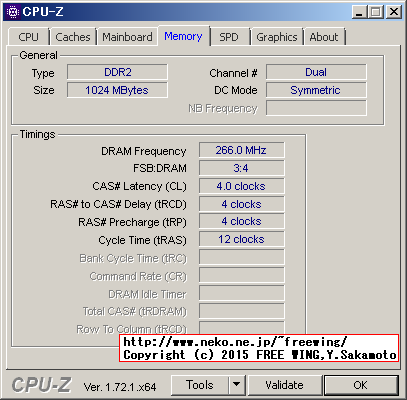Switch to the CPU tab
407x400 pixels.
tap(28, 37)
